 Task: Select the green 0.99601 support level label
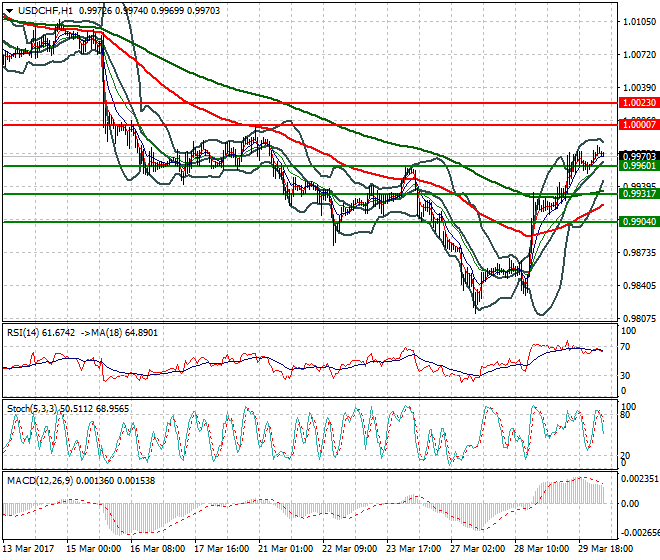point(639,166)
